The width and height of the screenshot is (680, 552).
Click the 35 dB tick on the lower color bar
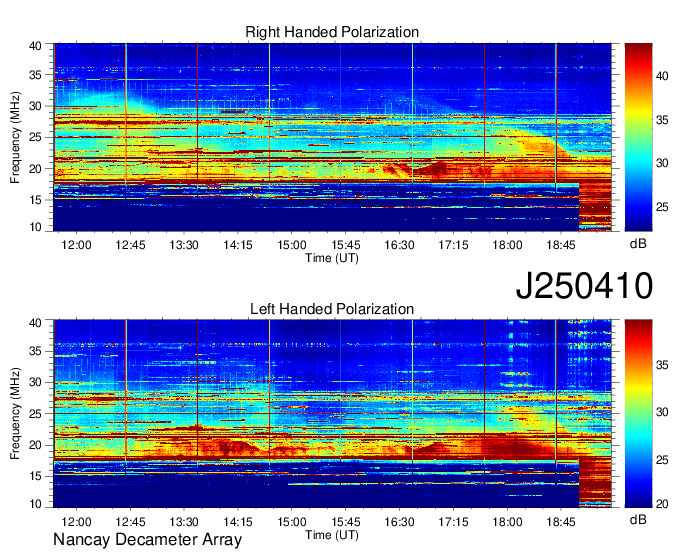click(x=662, y=365)
